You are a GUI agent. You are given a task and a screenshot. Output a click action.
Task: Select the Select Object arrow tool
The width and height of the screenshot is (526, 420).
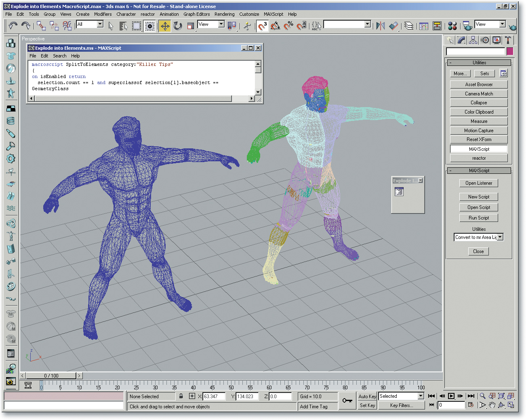click(x=111, y=26)
